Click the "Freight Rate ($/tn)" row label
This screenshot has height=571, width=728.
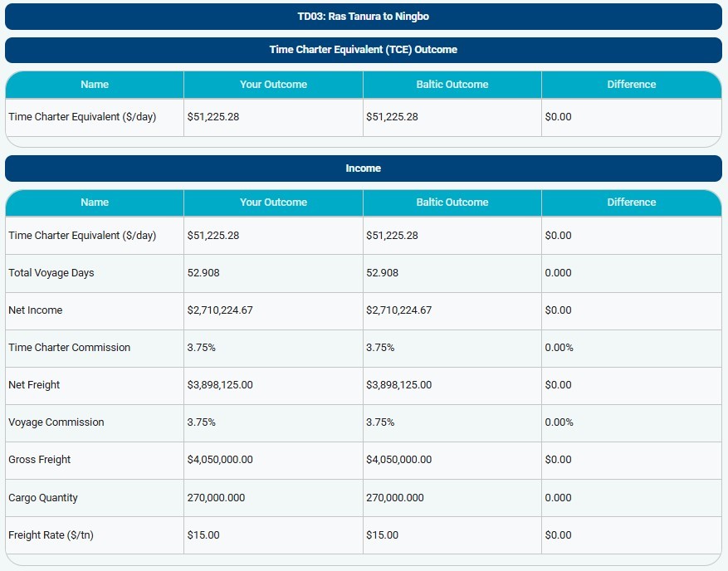pyautogui.click(x=51, y=535)
